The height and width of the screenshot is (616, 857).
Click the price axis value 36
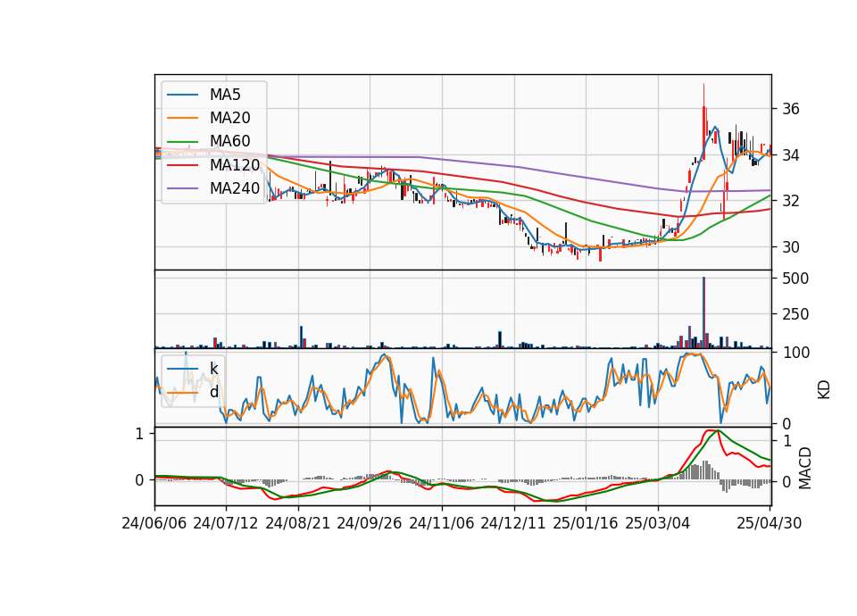791,109
